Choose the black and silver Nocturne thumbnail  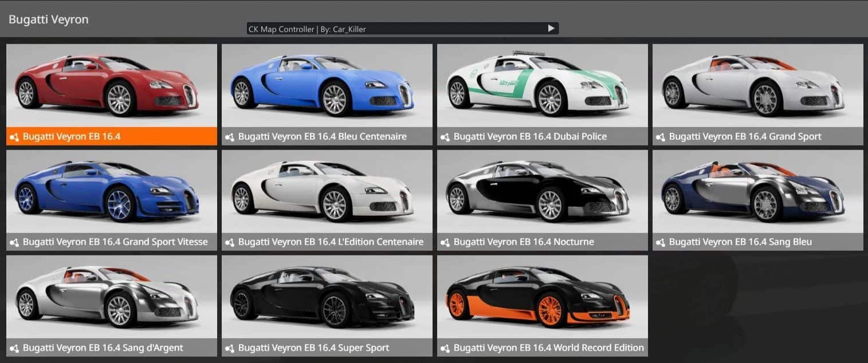pyautogui.click(x=542, y=191)
